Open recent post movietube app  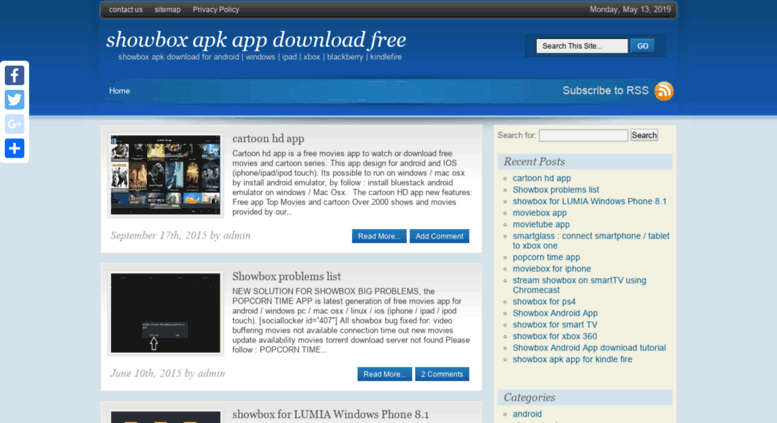click(x=541, y=224)
